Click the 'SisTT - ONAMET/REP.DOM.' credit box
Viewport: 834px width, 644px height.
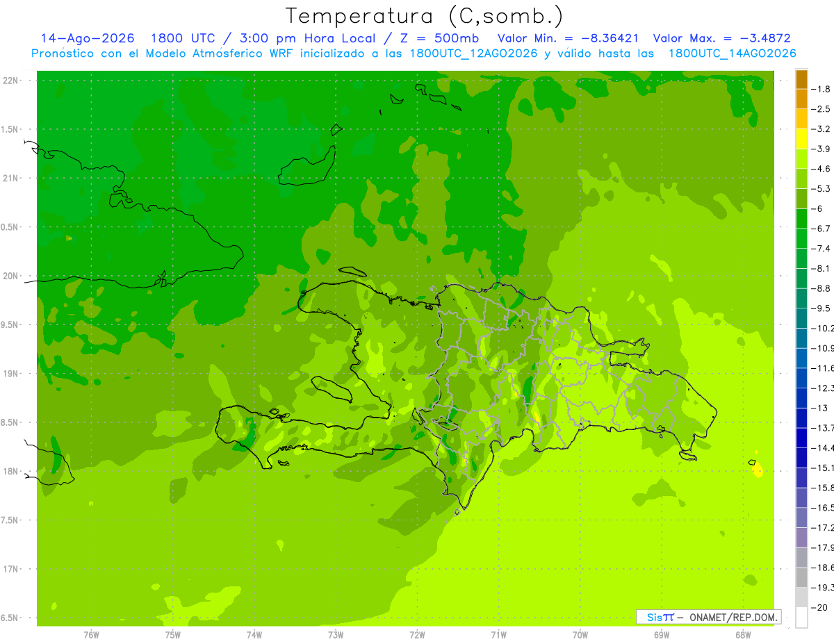(x=708, y=617)
